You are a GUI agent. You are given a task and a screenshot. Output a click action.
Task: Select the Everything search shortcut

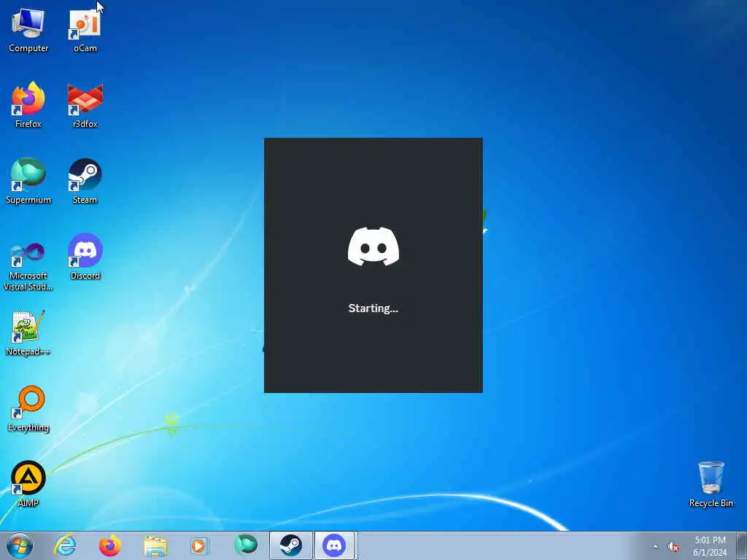tap(28, 408)
